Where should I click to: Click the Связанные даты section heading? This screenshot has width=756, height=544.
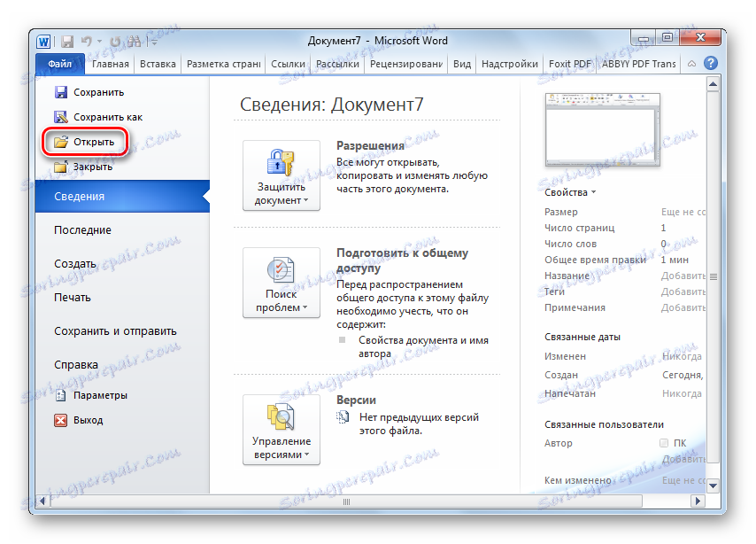pos(582,337)
